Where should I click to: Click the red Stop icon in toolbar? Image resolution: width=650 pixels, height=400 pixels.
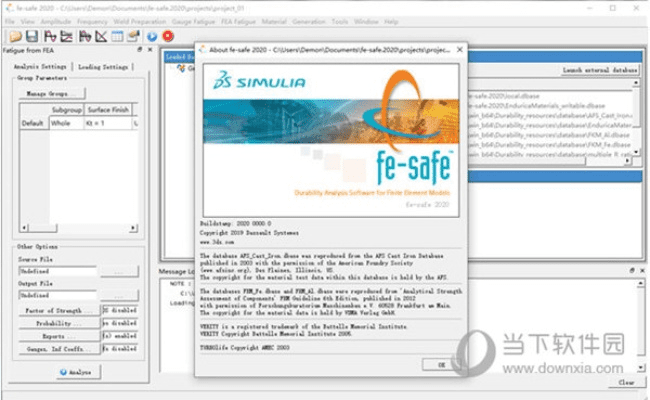(x=166, y=36)
